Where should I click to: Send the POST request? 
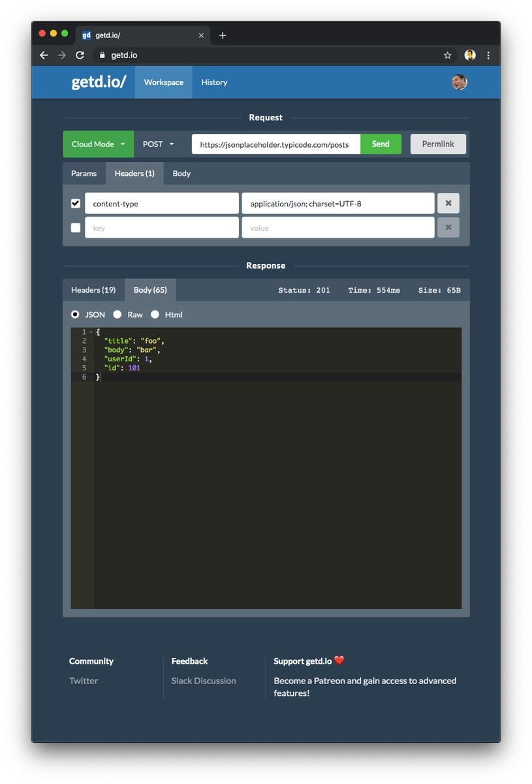381,144
